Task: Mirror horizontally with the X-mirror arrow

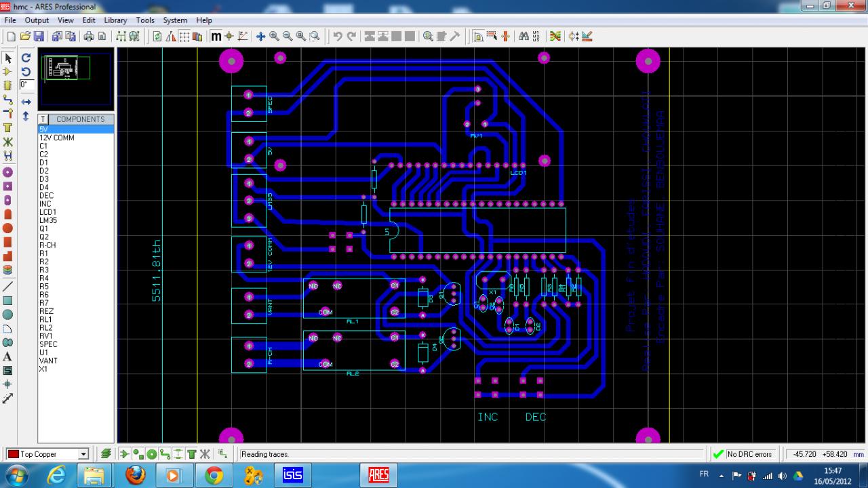Action: pyautogui.click(x=26, y=102)
